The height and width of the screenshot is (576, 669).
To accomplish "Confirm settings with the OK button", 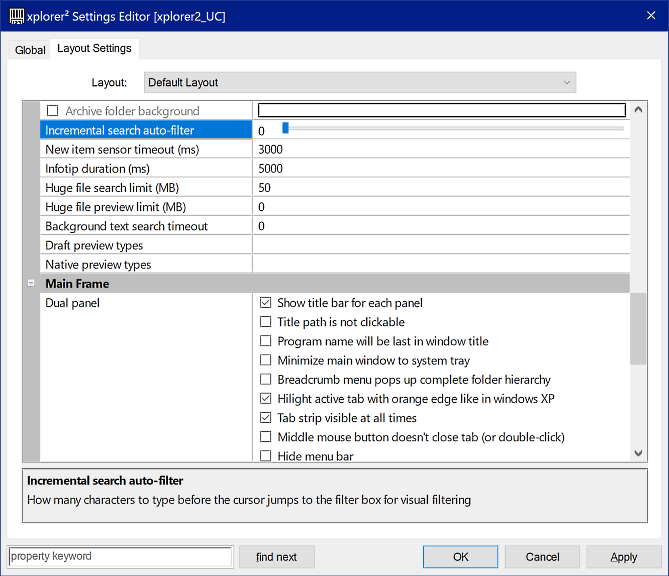I will (x=460, y=557).
